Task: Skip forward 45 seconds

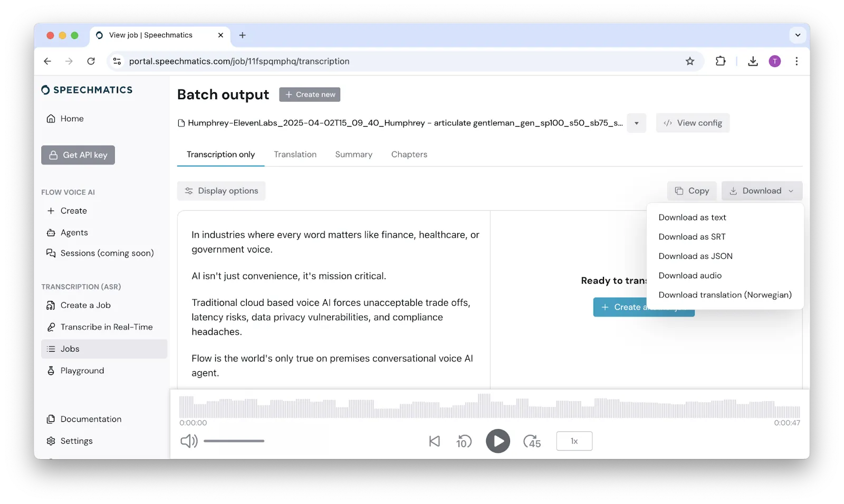Action: tap(532, 441)
